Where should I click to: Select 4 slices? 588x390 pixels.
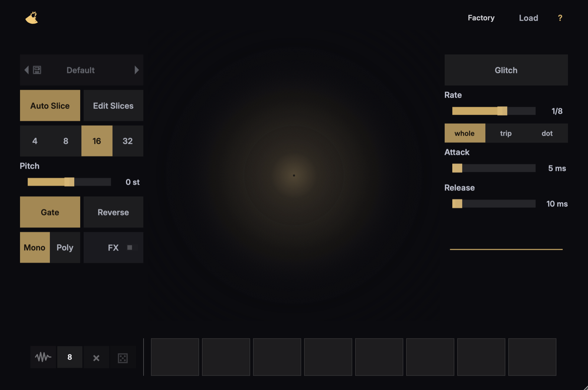[35, 141]
